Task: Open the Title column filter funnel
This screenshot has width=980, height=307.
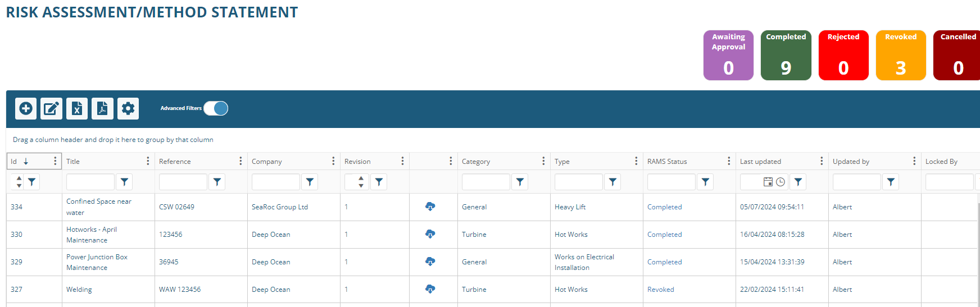Action: coord(124,182)
